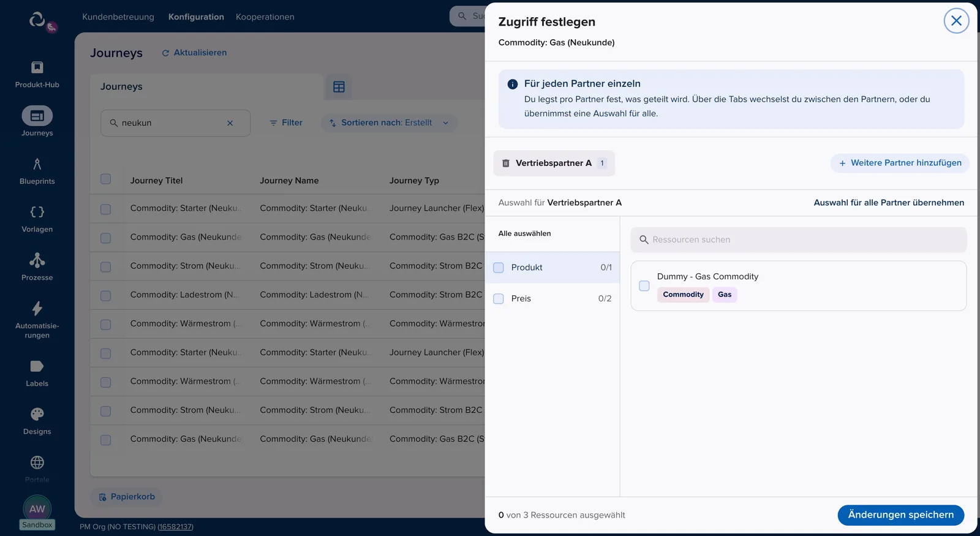The height and width of the screenshot is (536, 980).
Task: Clear the neukun search text
Action: 230,123
